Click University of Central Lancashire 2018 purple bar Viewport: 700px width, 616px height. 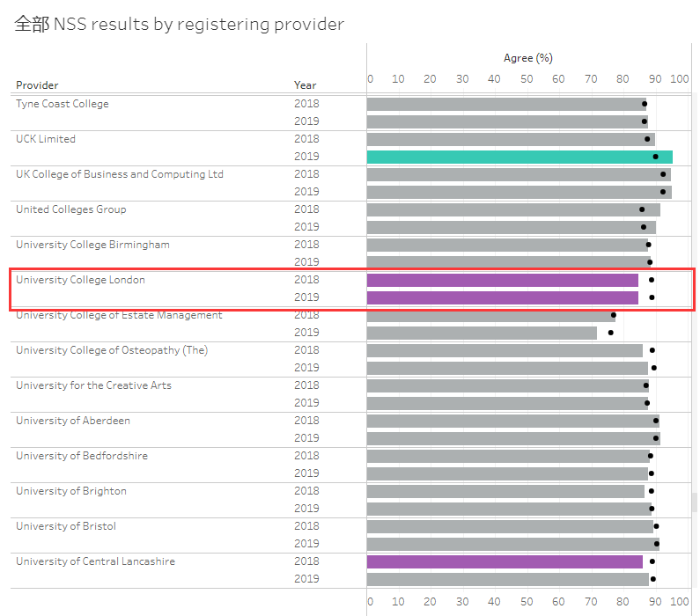pos(505,561)
